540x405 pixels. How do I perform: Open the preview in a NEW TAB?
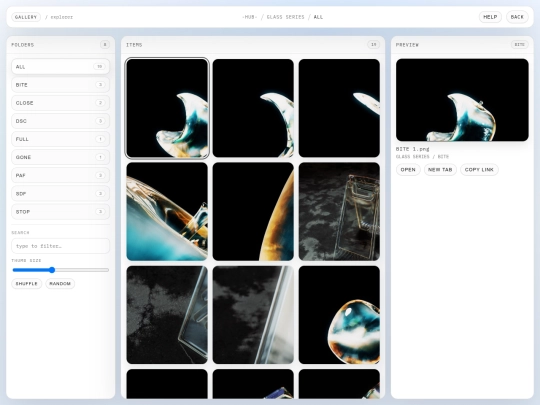(x=440, y=169)
